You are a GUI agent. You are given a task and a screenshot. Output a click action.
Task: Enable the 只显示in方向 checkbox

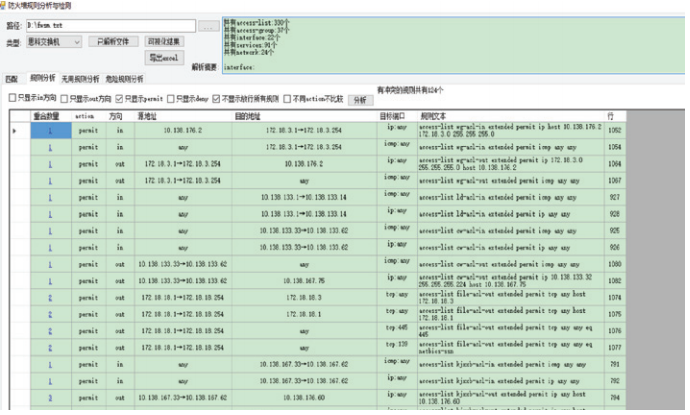[12, 99]
